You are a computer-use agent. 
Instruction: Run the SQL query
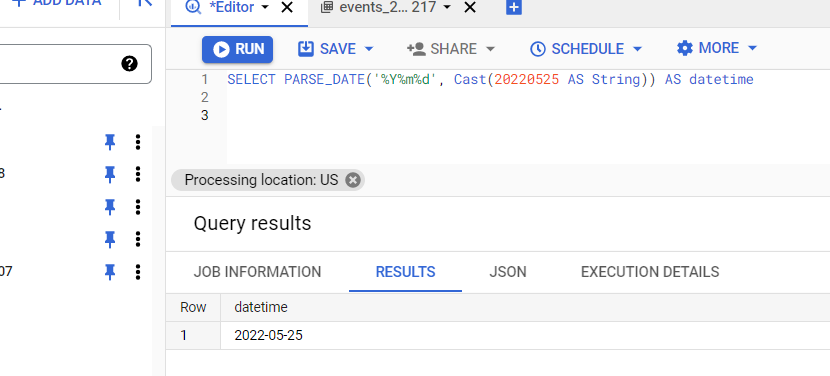pos(237,49)
